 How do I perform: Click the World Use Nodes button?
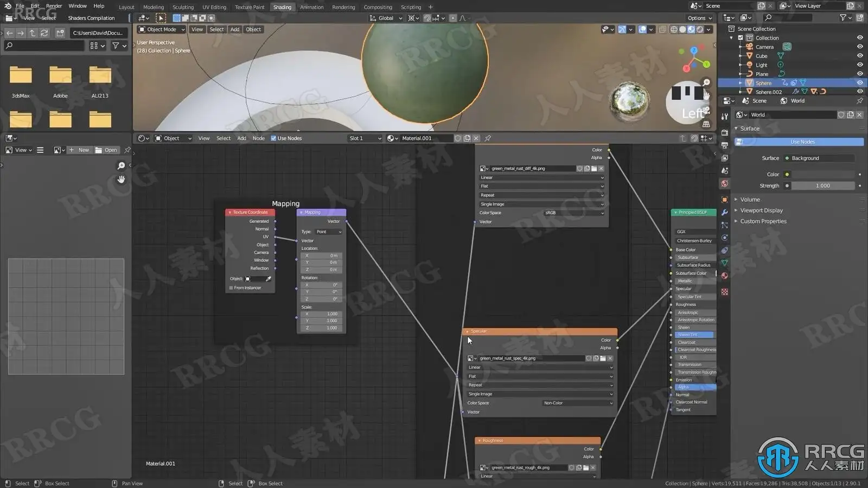tap(799, 142)
